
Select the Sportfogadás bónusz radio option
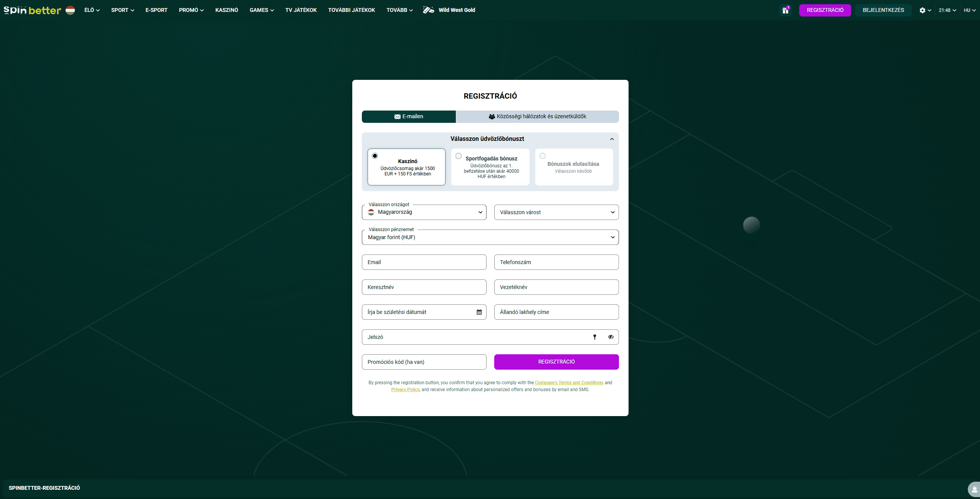click(x=459, y=156)
